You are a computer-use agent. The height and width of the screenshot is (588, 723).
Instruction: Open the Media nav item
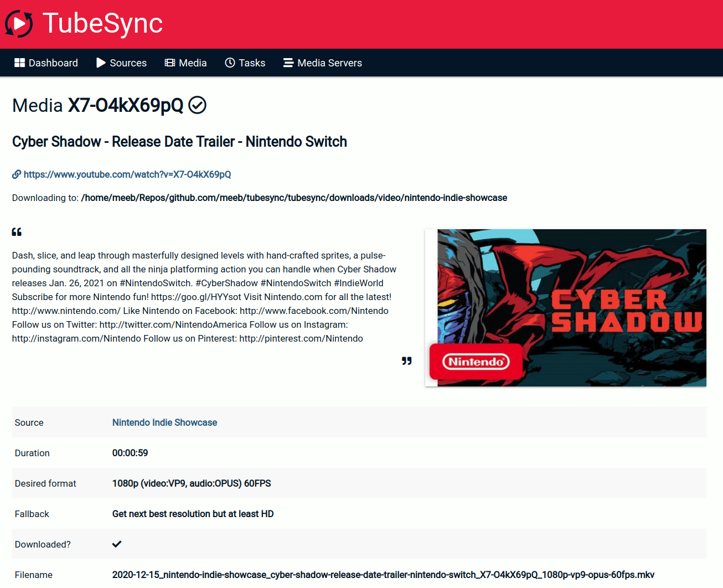[x=185, y=63]
